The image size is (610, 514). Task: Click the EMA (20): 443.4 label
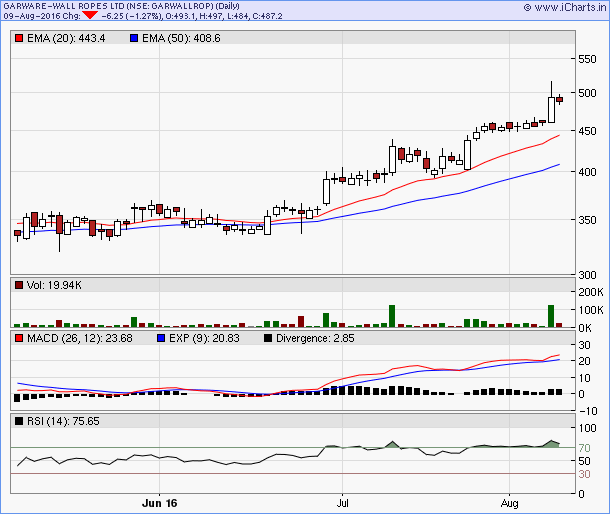point(66,38)
